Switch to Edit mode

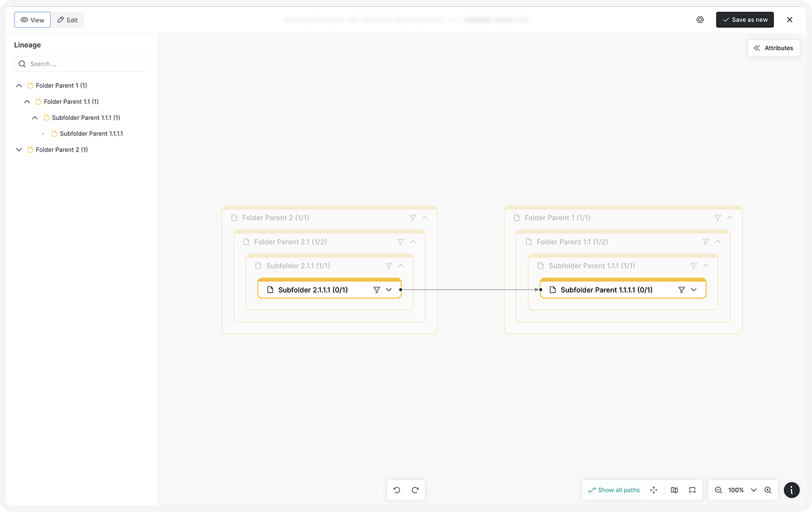[67, 20]
